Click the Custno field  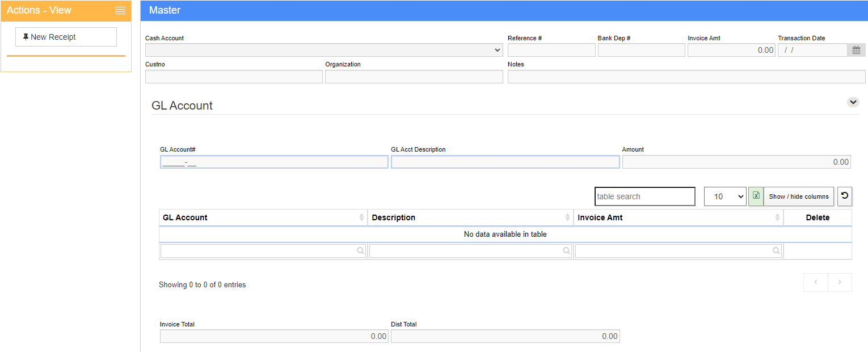234,77
